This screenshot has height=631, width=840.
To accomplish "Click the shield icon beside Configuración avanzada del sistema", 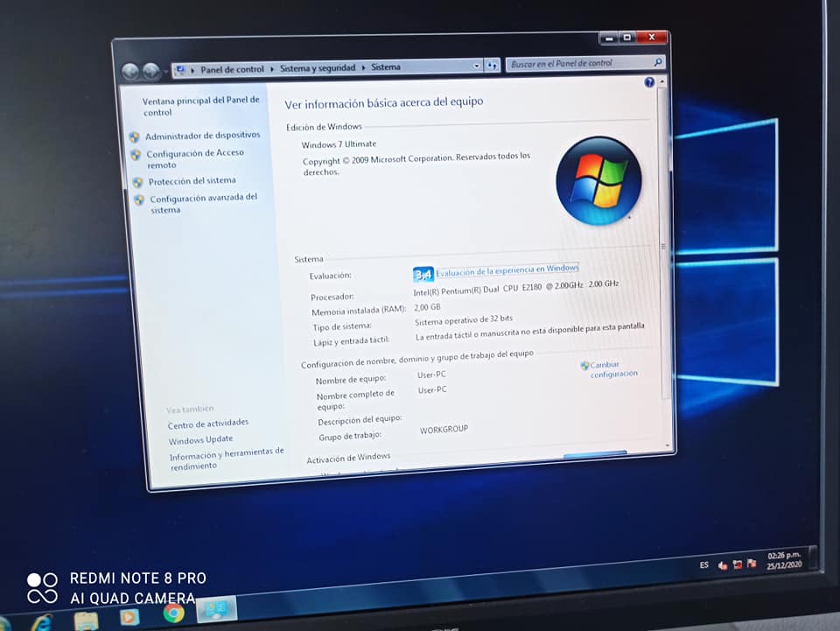I will tap(139, 200).
